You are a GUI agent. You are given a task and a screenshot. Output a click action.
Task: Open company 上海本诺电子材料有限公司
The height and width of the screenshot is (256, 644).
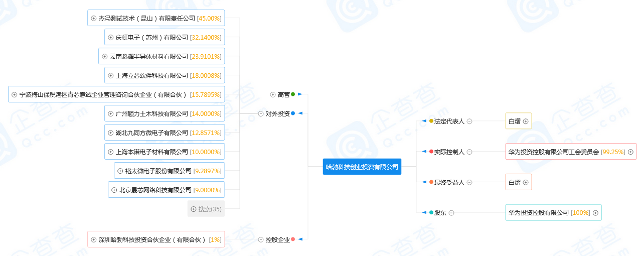pyautogui.click(x=151, y=152)
